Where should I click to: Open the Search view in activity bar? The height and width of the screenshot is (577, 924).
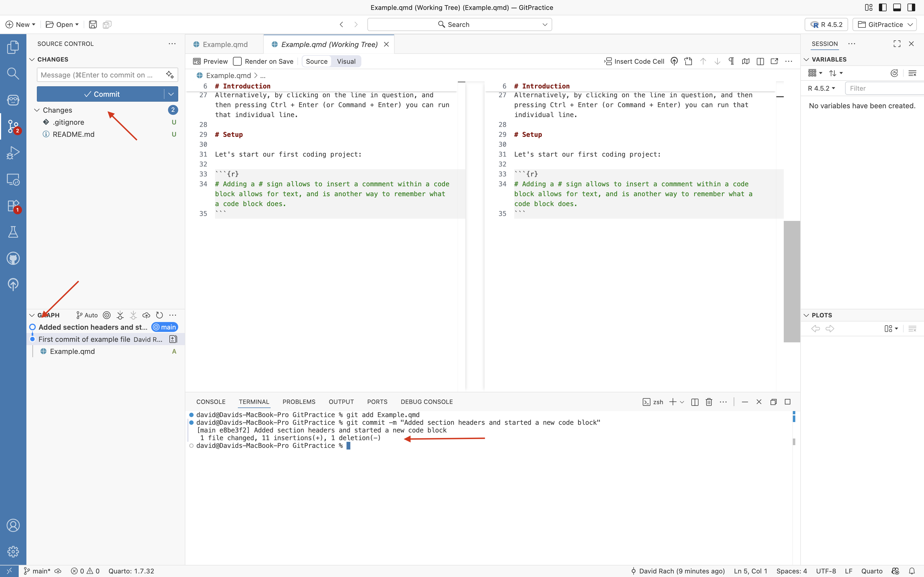pos(13,73)
